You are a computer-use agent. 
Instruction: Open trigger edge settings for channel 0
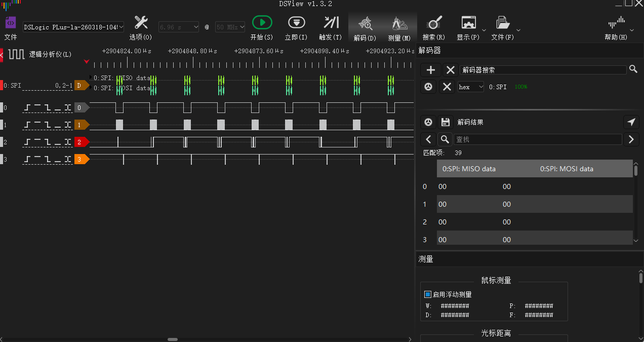(48, 108)
